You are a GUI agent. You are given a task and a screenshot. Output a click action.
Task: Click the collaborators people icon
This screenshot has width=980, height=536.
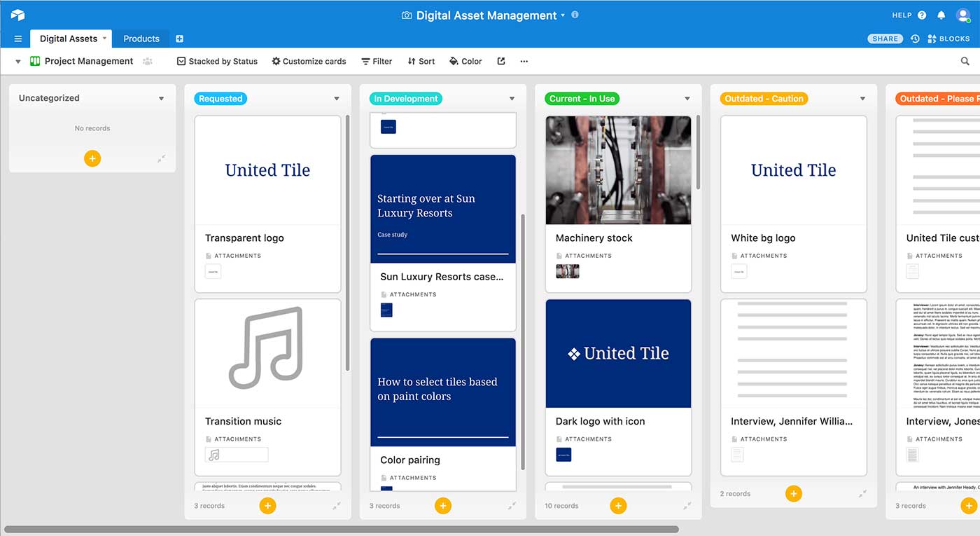click(148, 61)
